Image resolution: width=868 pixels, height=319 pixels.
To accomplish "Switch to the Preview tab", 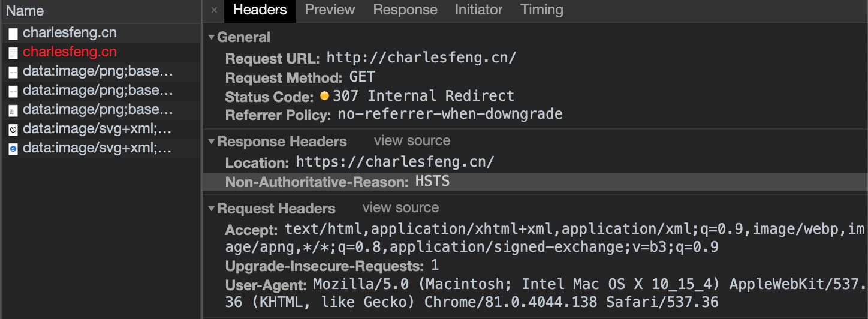I will coord(330,10).
